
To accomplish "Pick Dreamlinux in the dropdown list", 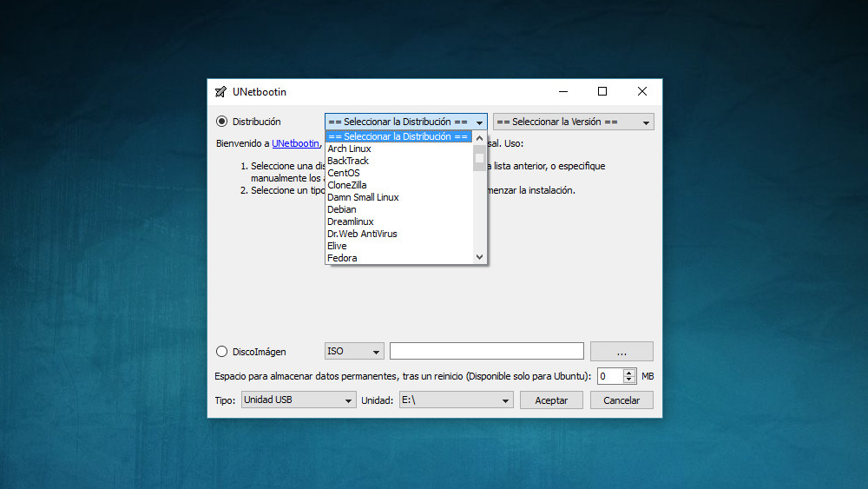I will click(x=398, y=221).
